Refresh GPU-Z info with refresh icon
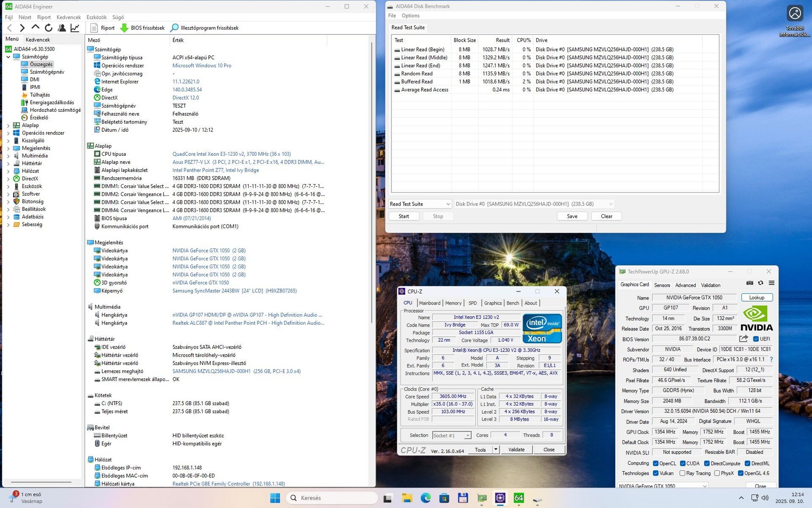The width and height of the screenshot is (812, 508). 761,283
